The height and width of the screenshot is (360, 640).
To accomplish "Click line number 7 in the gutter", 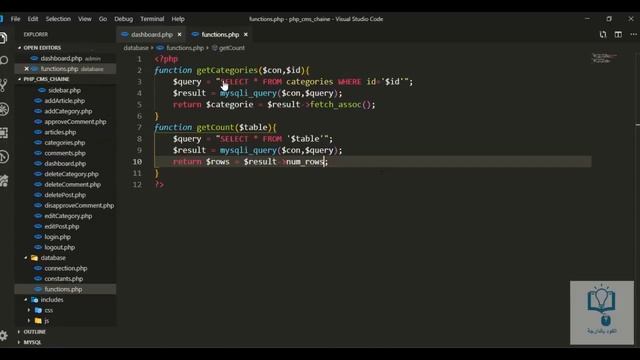I will click(x=139, y=127).
